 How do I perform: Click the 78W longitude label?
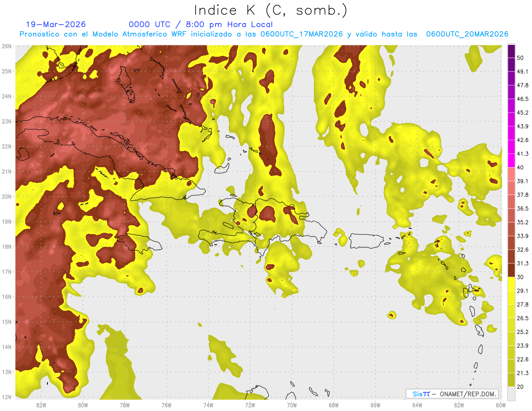click(x=125, y=405)
